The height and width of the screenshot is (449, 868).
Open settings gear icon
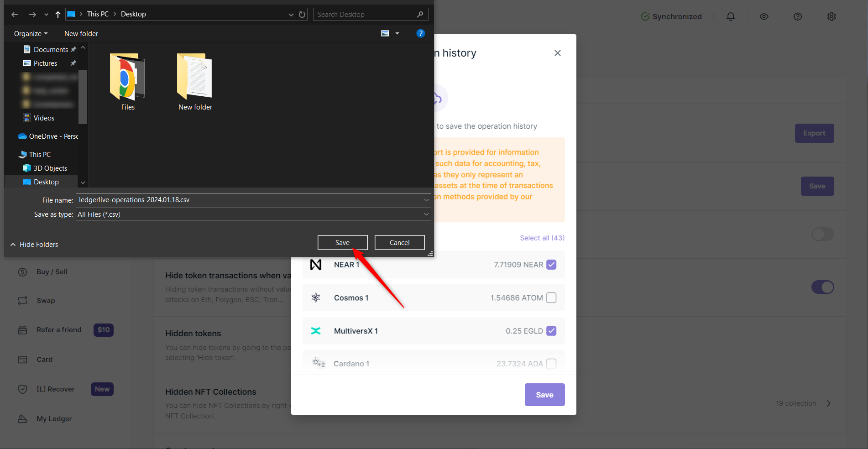(x=831, y=17)
